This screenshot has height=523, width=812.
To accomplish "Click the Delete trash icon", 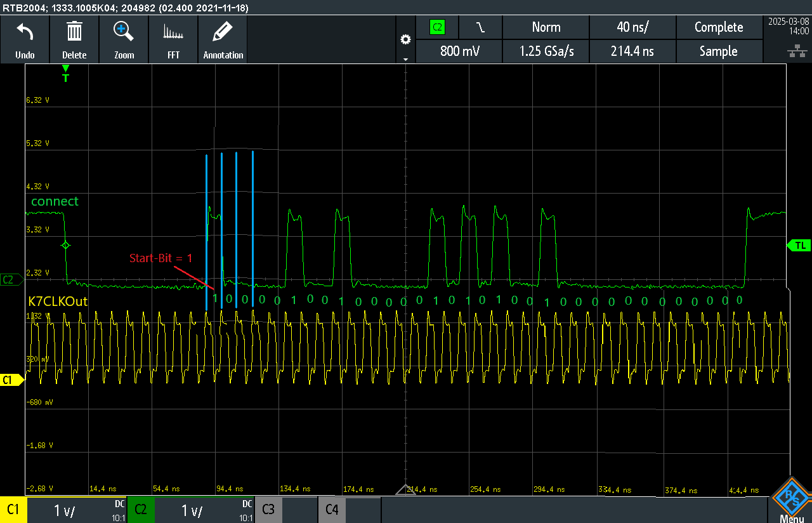I will (74, 39).
